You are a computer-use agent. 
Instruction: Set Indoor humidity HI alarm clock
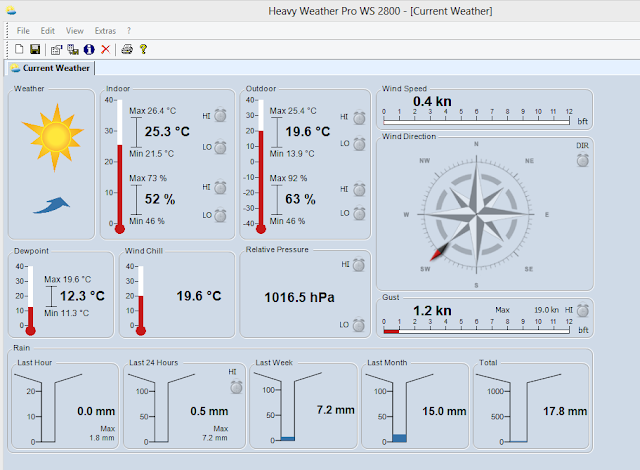coord(220,187)
